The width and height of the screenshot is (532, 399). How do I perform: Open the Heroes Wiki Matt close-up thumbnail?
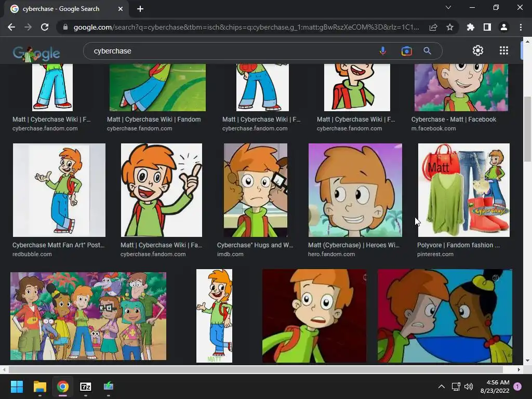coord(355,190)
